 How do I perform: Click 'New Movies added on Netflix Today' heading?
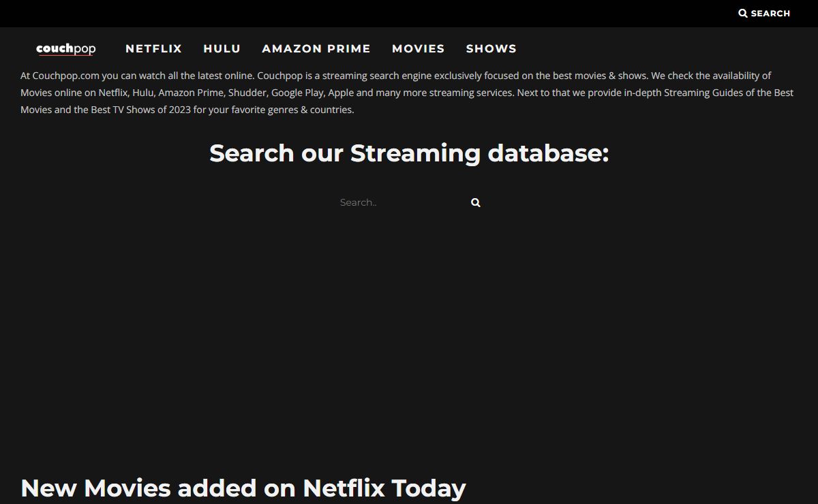pos(243,488)
